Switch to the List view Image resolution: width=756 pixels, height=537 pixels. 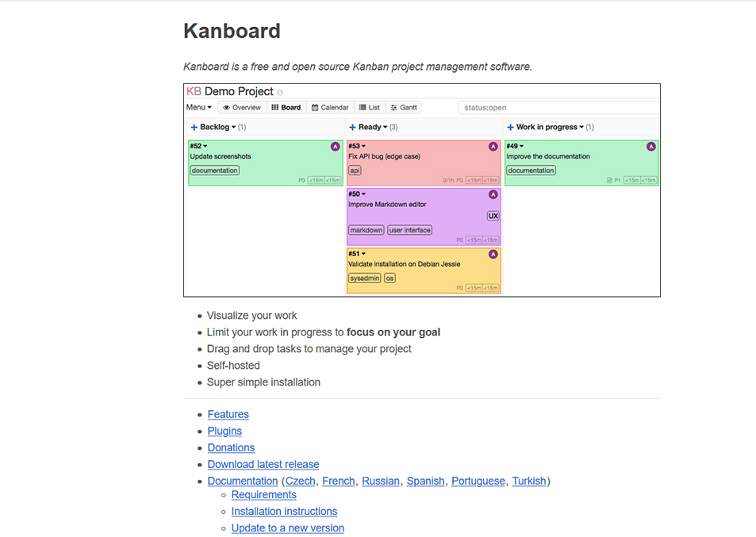(x=370, y=108)
